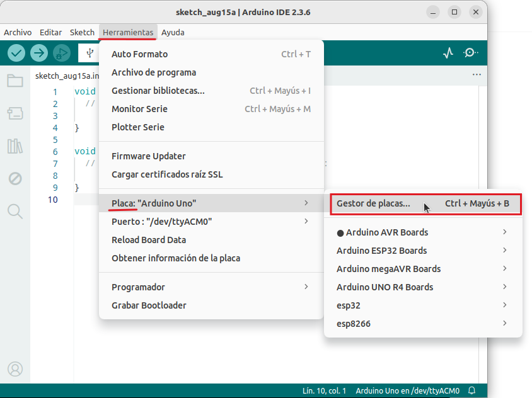Expand Arduino AVR Boards list
532x398 pixels.
coord(423,232)
